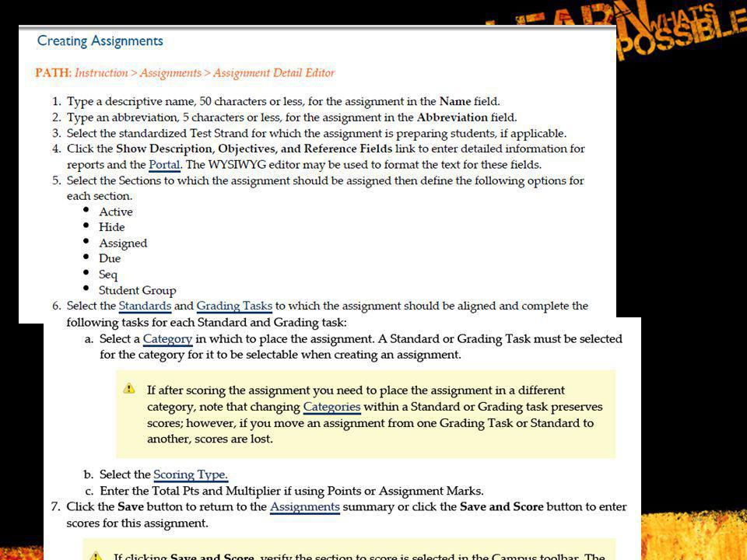Click the Student Group bullet item
Image resolution: width=747 pixels, height=560 pixels.
tap(138, 290)
